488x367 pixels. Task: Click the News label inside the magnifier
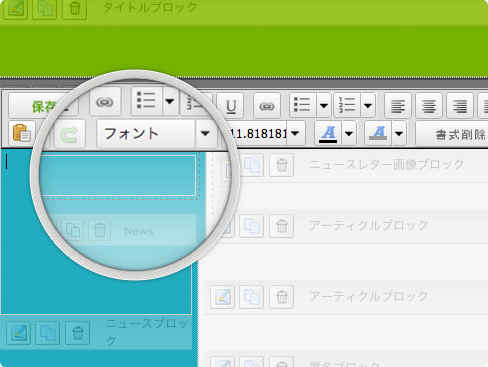click(x=139, y=231)
